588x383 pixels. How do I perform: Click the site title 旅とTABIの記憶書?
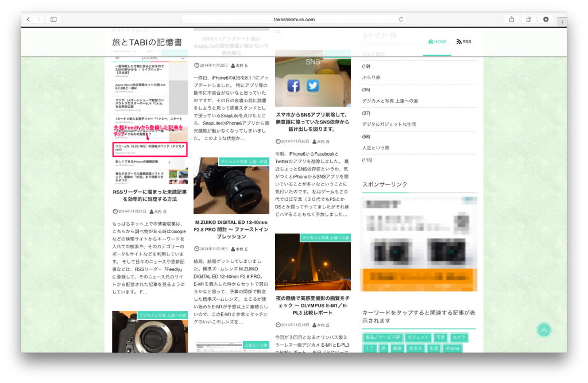pyautogui.click(x=147, y=42)
